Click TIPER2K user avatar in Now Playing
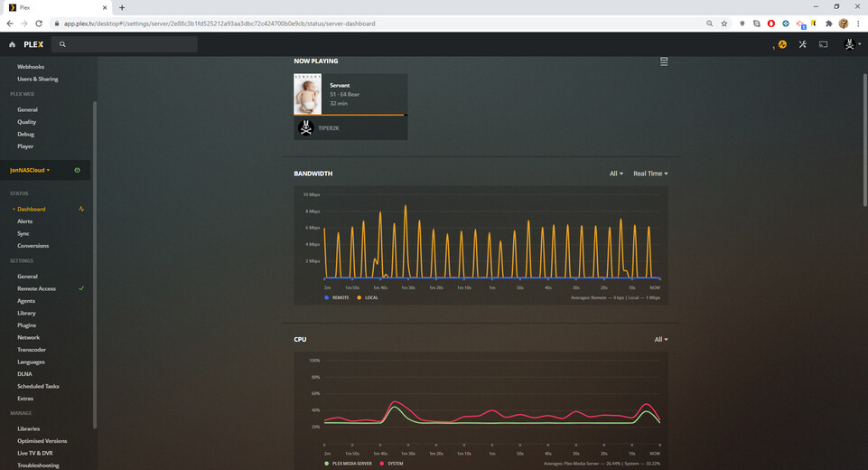Image resolution: width=868 pixels, height=470 pixels. pyautogui.click(x=305, y=127)
